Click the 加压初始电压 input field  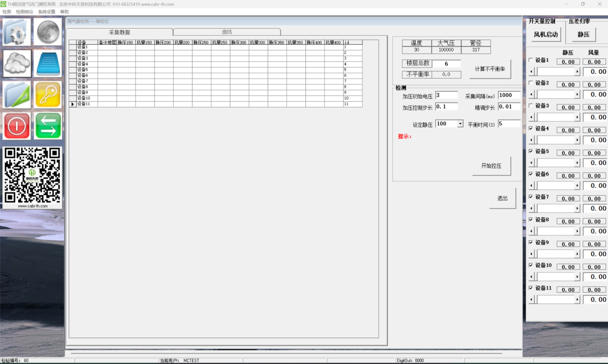pos(446,95)
